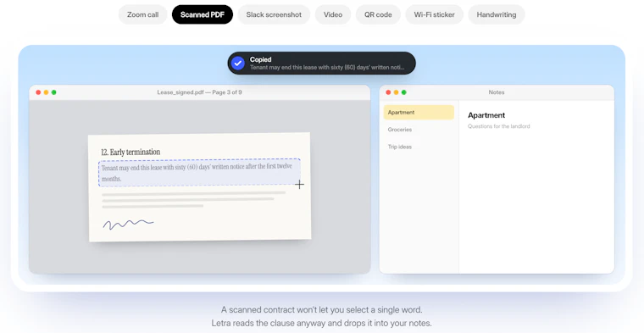Click 'Questions for the landlord' subtitle
Screen dimensions: 644x333
click(498, 126)
